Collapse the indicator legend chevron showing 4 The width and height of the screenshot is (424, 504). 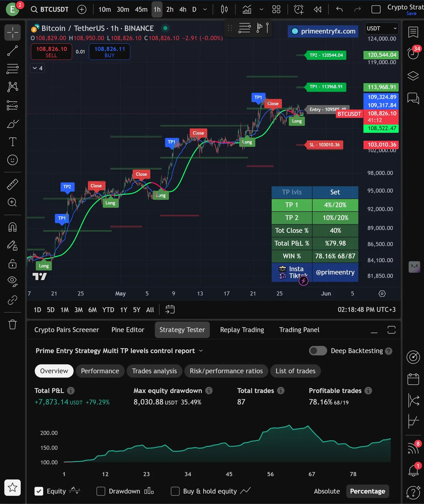click(37, 68)
